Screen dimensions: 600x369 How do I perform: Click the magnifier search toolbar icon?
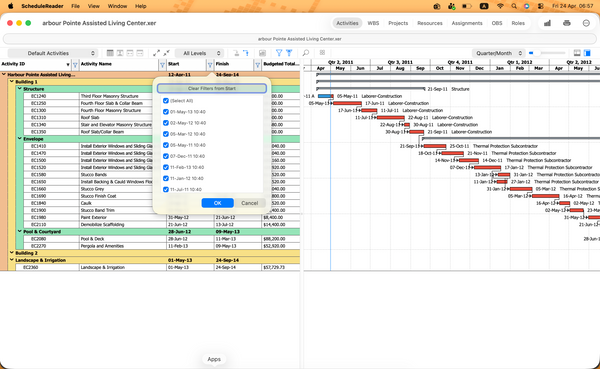[306, 53]
